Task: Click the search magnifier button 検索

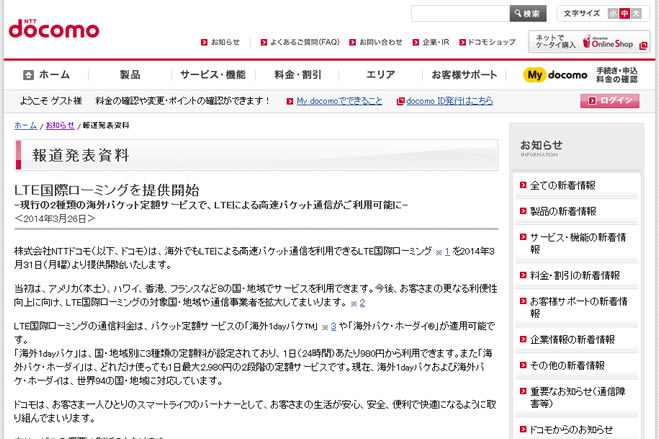Action: pyautogui.click(x=528, y=13)
